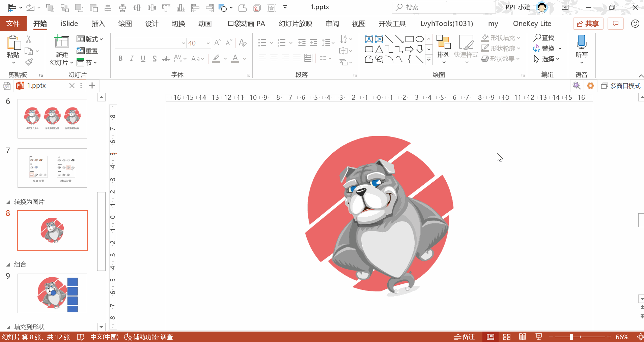
Task: Select slide 6 thumbnail
Action: click(52, 119)
